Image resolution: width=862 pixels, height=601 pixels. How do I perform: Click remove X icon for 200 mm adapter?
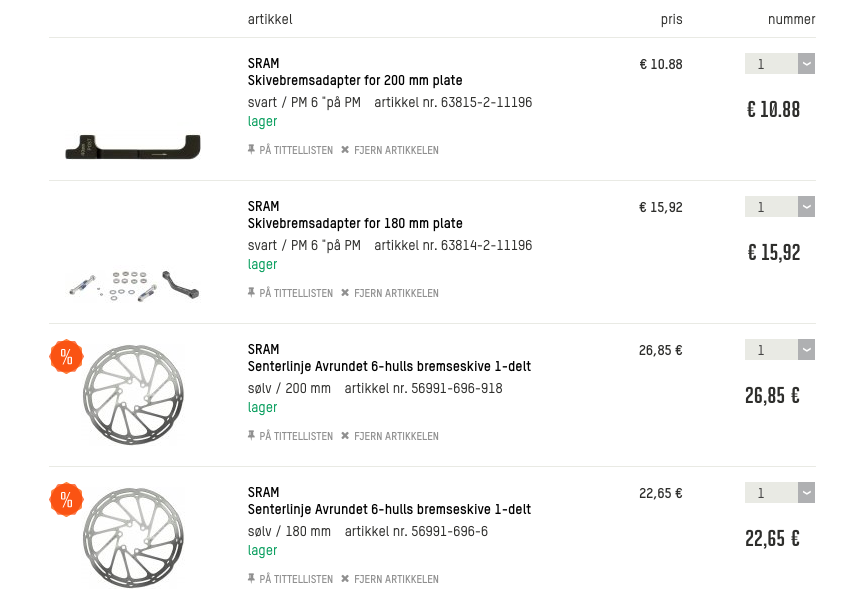click(345, 150)
